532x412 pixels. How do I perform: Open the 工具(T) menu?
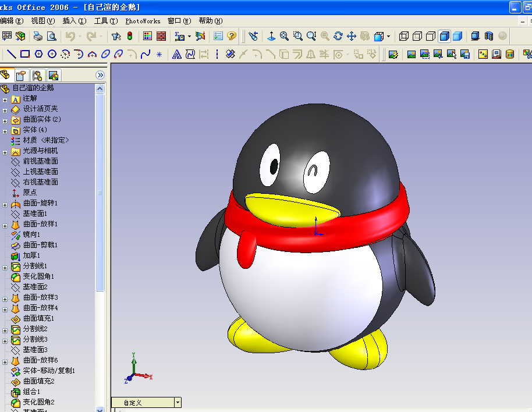coord(106,21)
